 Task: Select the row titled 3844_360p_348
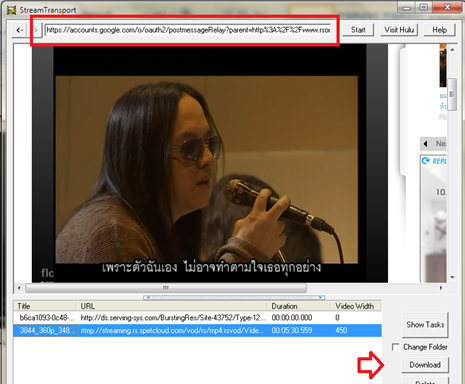pyautogui.click(x=197, y=330)
